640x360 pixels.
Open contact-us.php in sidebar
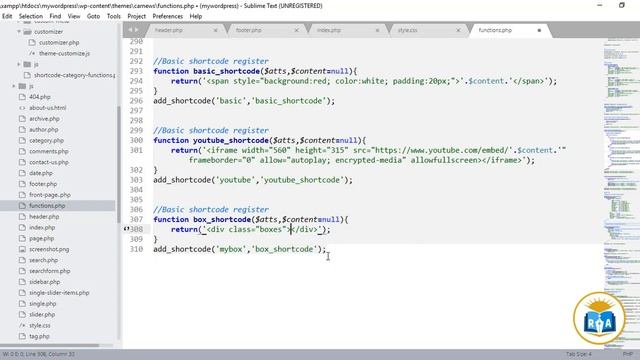click(49, 162)
